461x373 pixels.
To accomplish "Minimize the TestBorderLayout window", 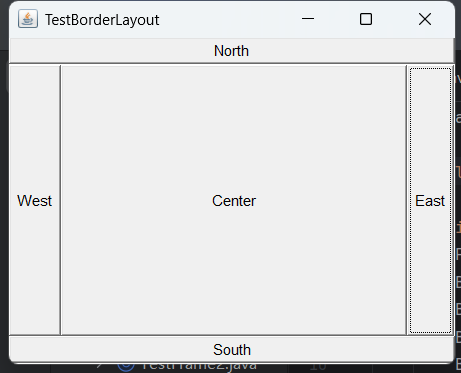I will coord(308,19).
